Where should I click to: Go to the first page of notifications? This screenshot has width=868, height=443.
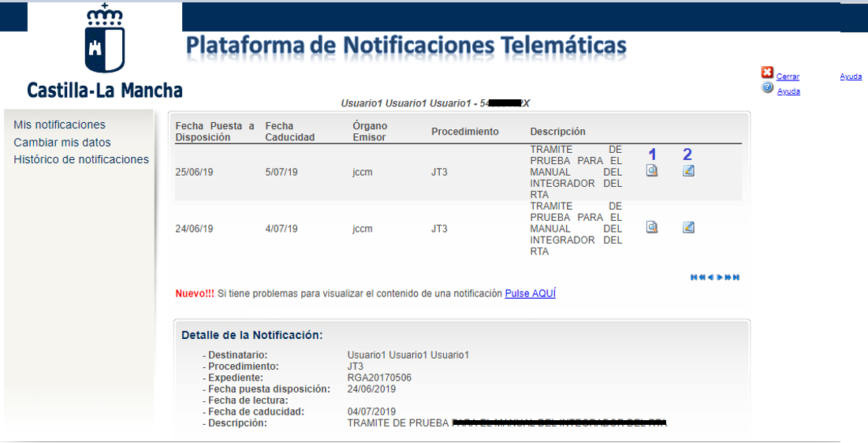[694, 277]
